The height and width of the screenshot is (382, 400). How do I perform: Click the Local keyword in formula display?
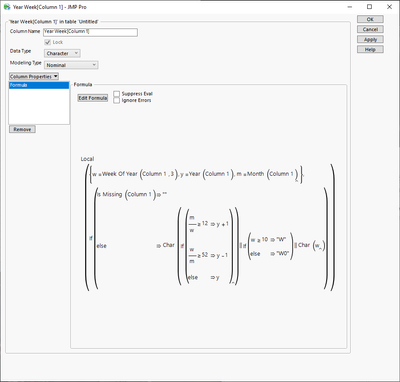87,159
